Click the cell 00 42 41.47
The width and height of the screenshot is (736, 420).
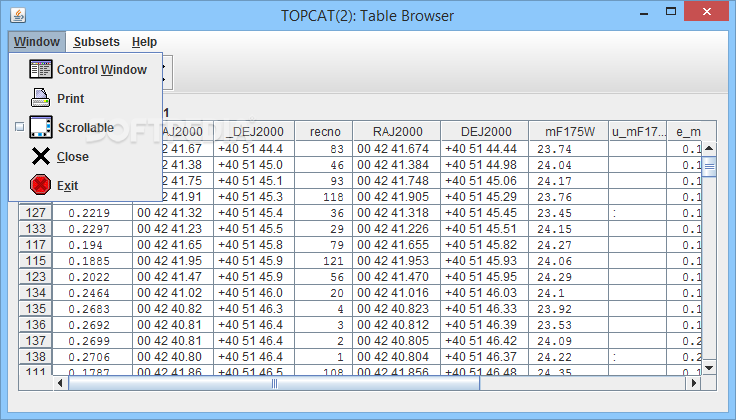pyautogui.click(x=173, y=276)
